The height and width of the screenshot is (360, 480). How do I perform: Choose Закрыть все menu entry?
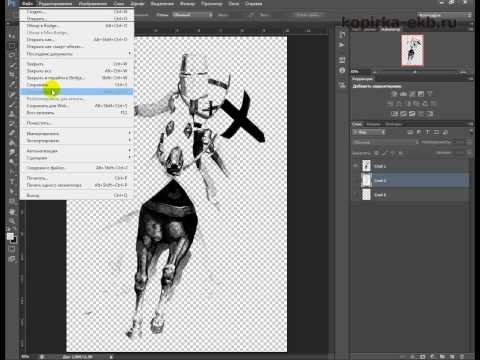click(77, 71)
